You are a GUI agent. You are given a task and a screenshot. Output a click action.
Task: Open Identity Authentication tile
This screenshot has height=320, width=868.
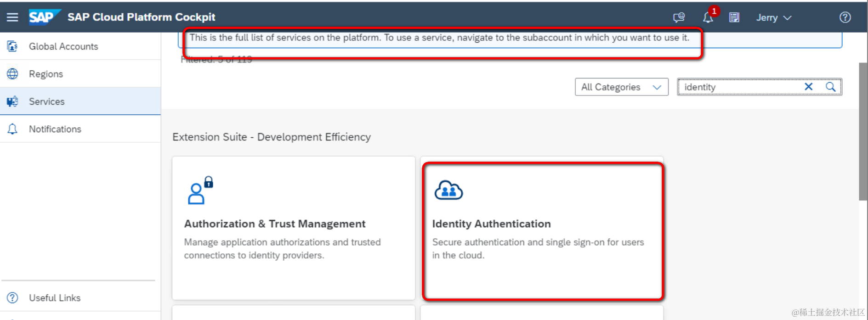coord(542,228)
